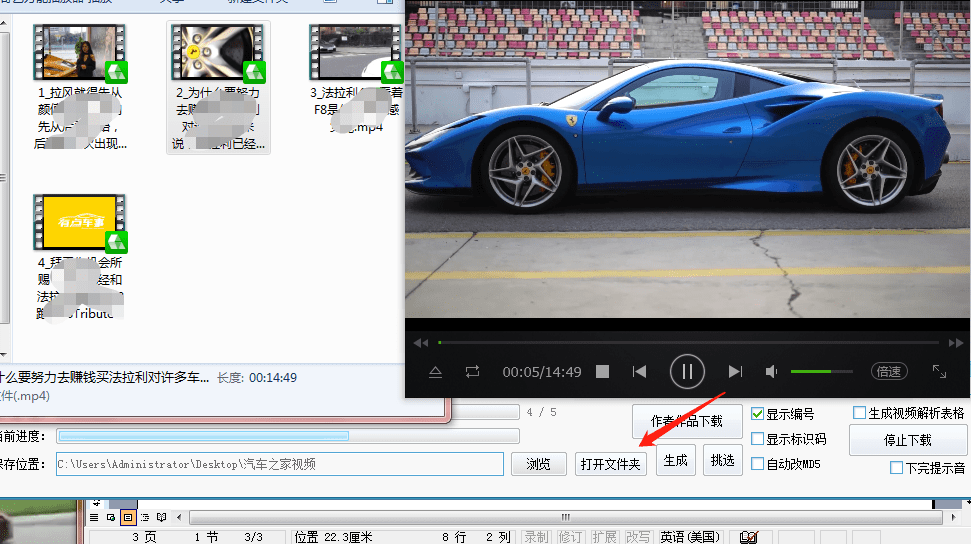
Task: Click the 浏览 browse button
Action: [x=538, y=464]
